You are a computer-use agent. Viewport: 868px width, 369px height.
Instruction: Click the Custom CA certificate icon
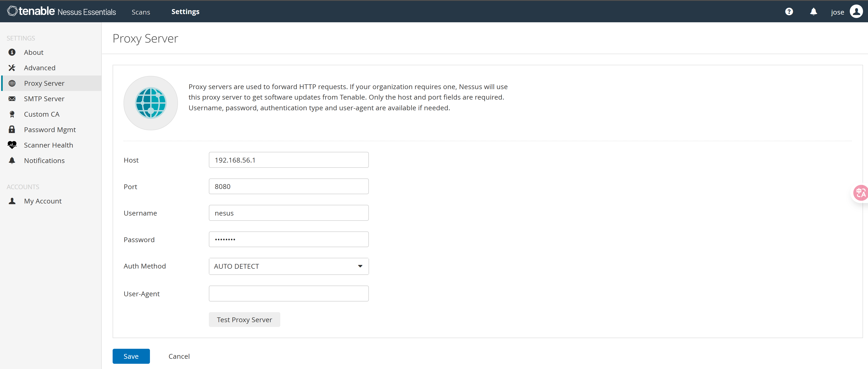[x=12, y=114]
